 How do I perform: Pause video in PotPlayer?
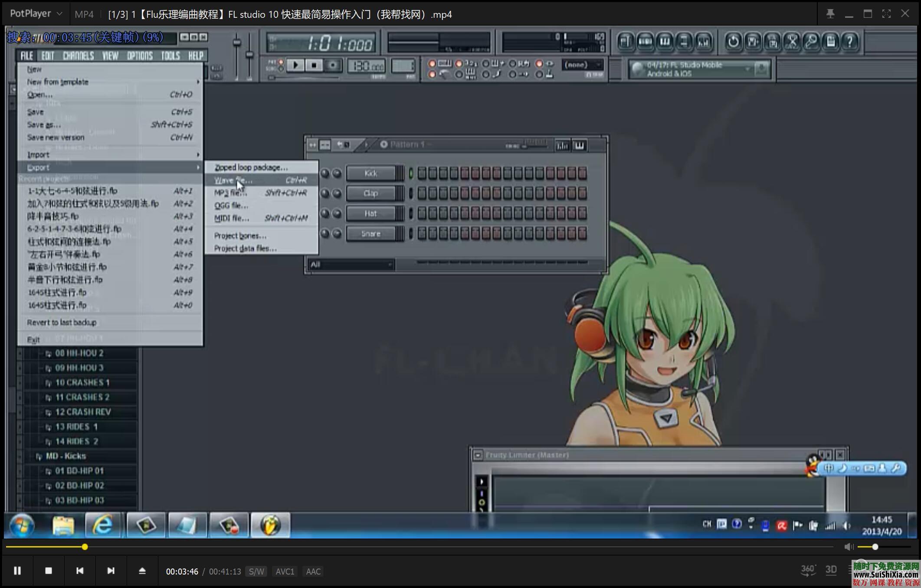pyautogui.click(x=17, y=571)
